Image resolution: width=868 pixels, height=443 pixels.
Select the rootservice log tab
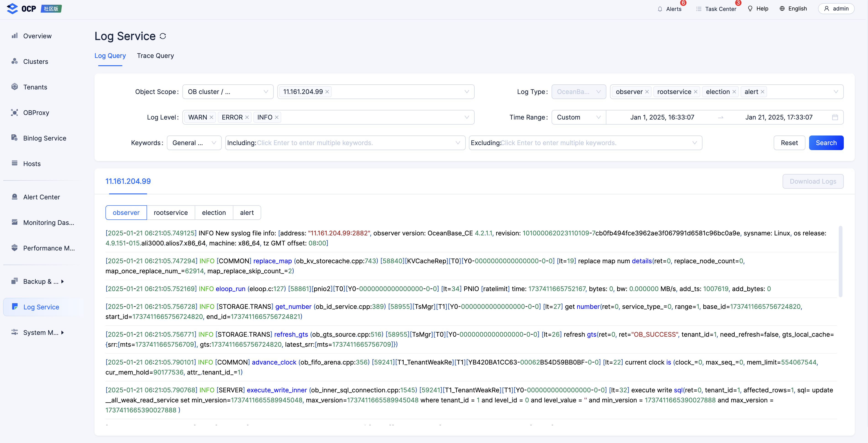click(171, 213)
